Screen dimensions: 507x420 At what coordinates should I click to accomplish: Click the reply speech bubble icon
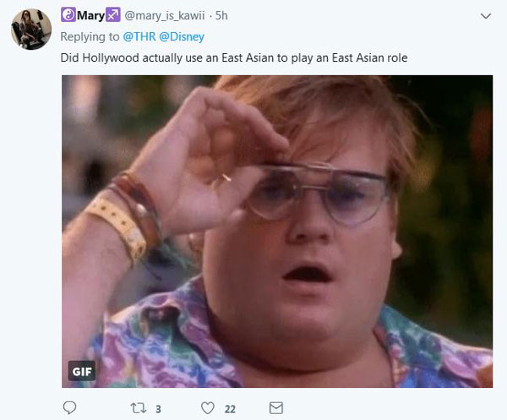(69, 408)
